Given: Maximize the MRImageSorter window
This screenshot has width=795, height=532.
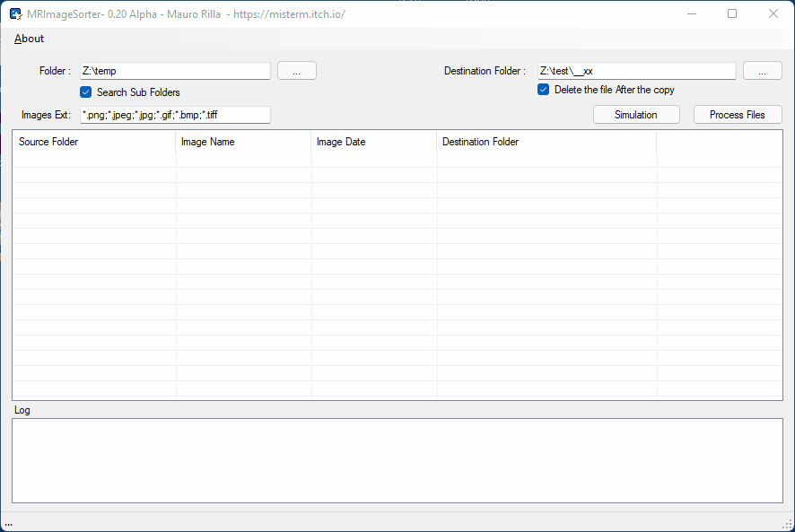Looking at the screenshot, I should (732, 13).
